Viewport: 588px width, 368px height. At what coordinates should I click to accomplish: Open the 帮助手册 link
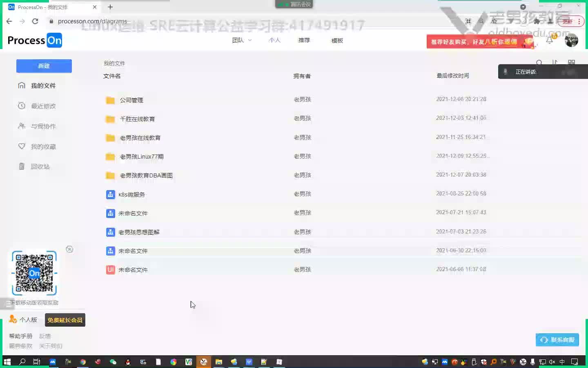[x=21, y=336]
